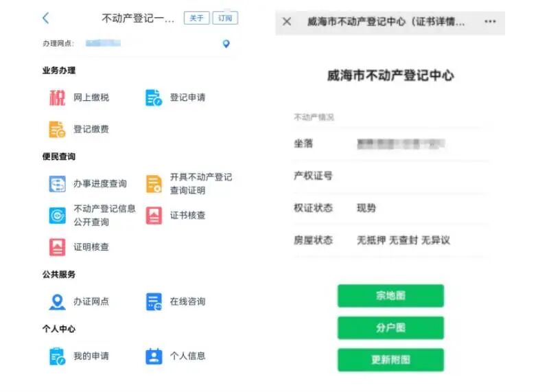Tap the 宗地图 green button

[x=390, y=296]
